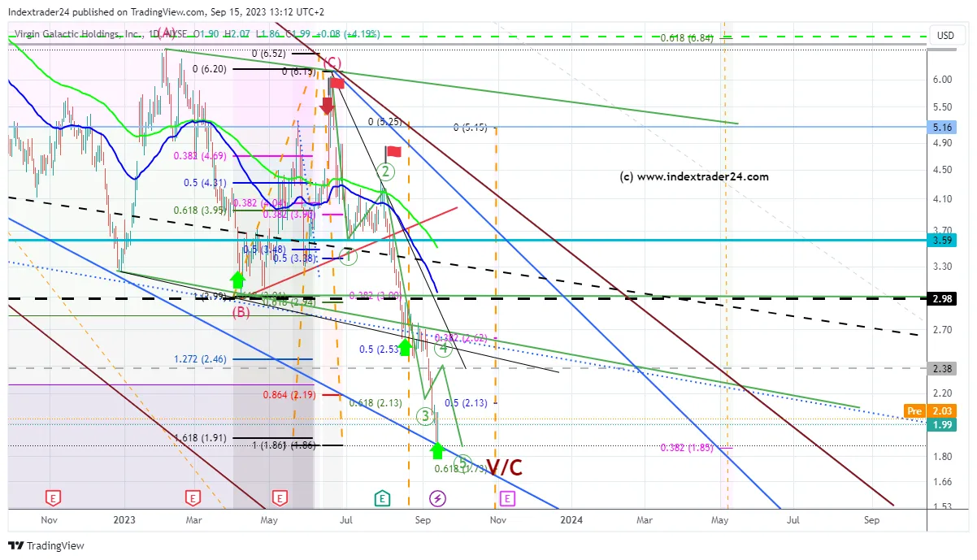Click the 2024 label on time axis
Viewport: 977px width, 560px height.
572,519
